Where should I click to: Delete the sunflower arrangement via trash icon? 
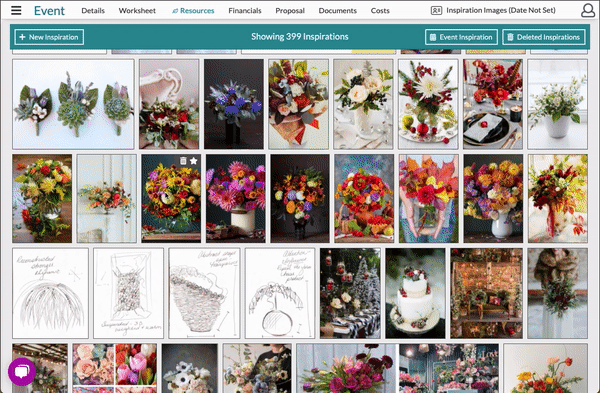click(x=183, y=161)
